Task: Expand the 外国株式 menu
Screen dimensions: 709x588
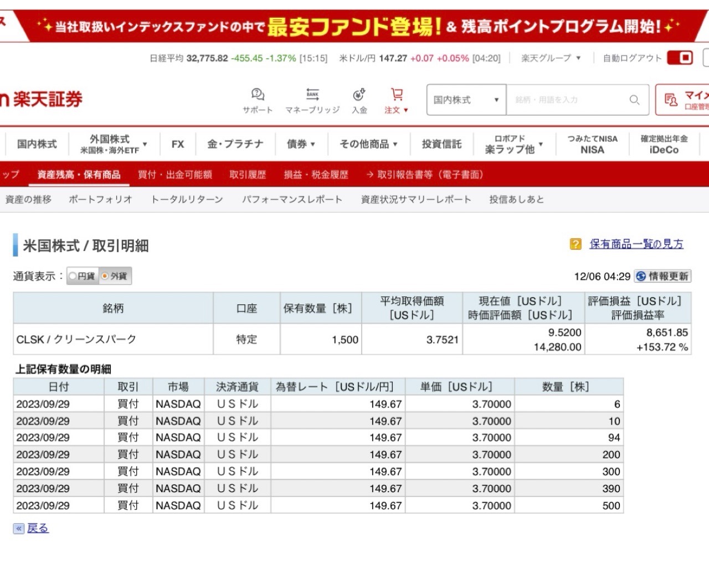Action: tap(114, 144)
